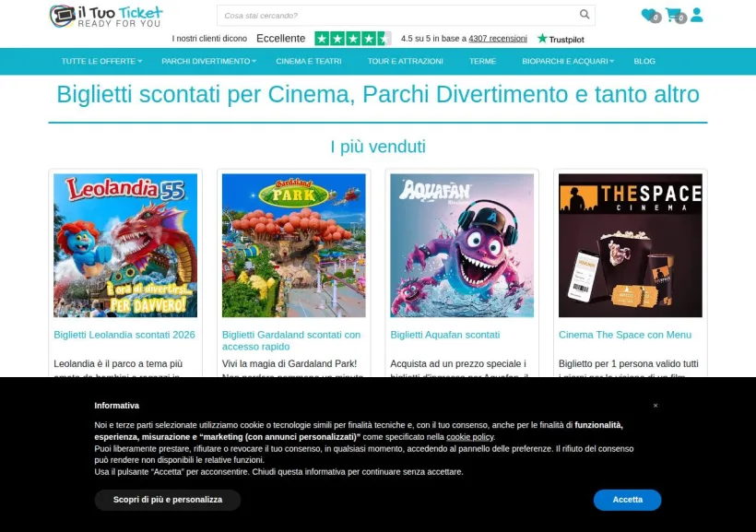Expand the Tutte le offerte menu
The image size is (756, 532).
[x=101, y=61]
